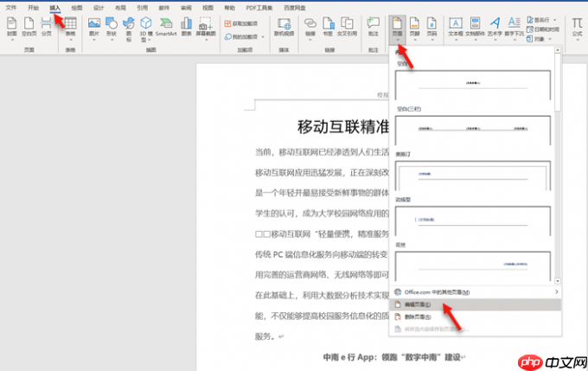Expand the 签名行 dropdown arrow
This screenshot has width=588, height=371.
[x=555, y=20]
